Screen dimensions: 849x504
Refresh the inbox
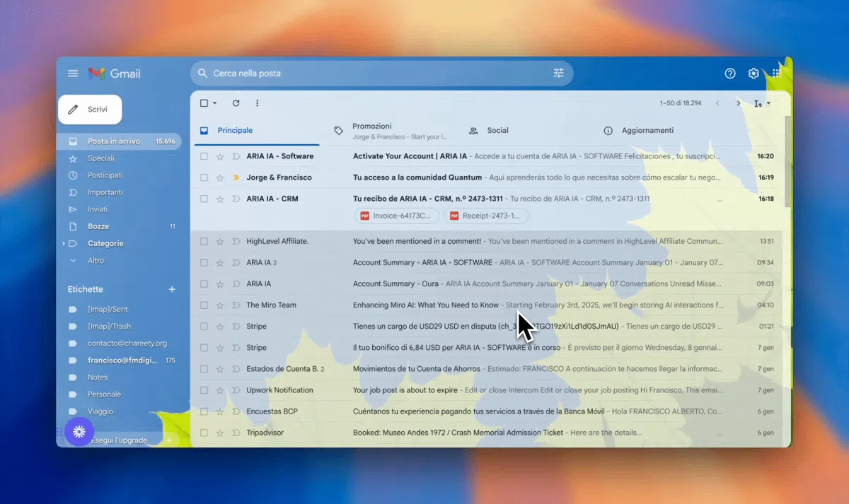coord(236,103)
